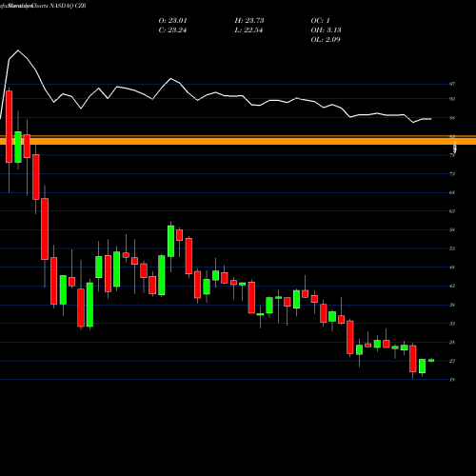Click the white indicator line at its end
The width and height of the screenshot is (476, 476).
point(430,119)
